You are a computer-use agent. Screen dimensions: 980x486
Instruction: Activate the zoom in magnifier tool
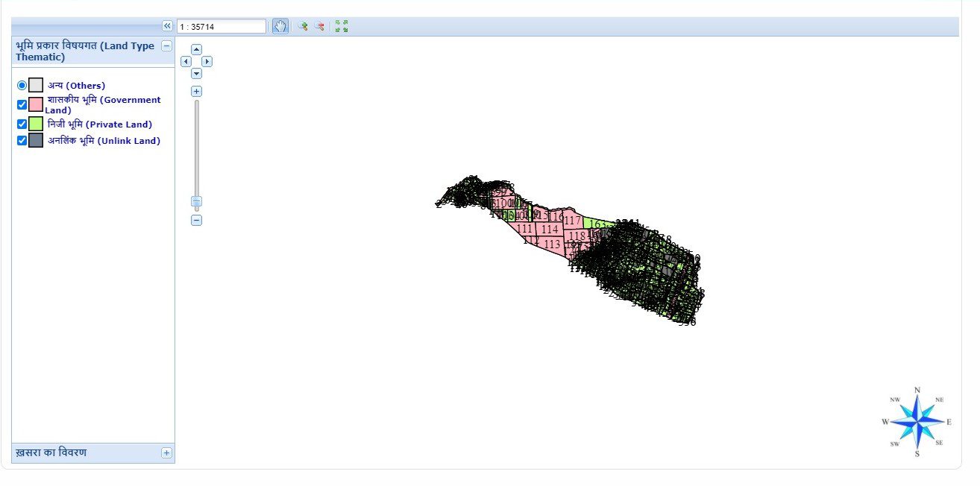303,27
